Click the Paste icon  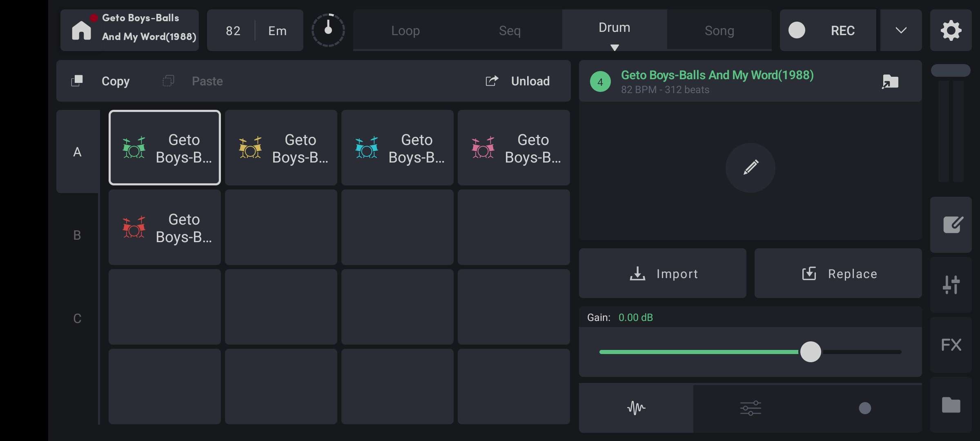click(168, 81)
